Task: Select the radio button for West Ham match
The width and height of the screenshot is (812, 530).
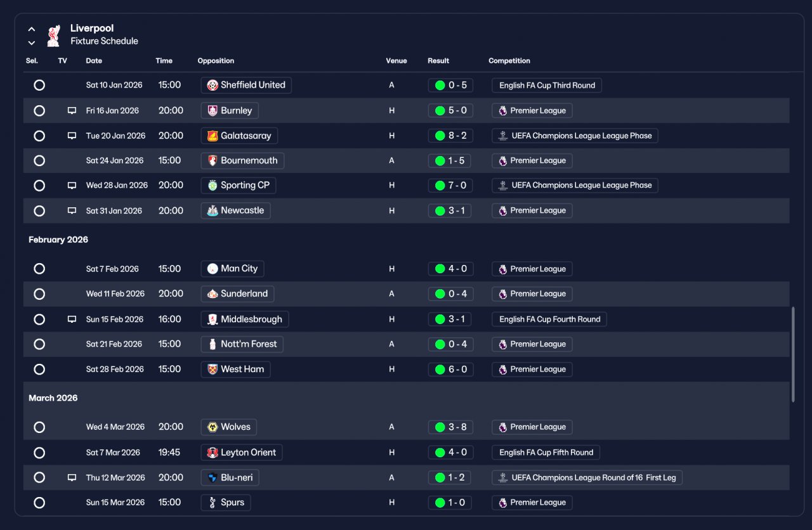Action: click(x=39, y=369)
